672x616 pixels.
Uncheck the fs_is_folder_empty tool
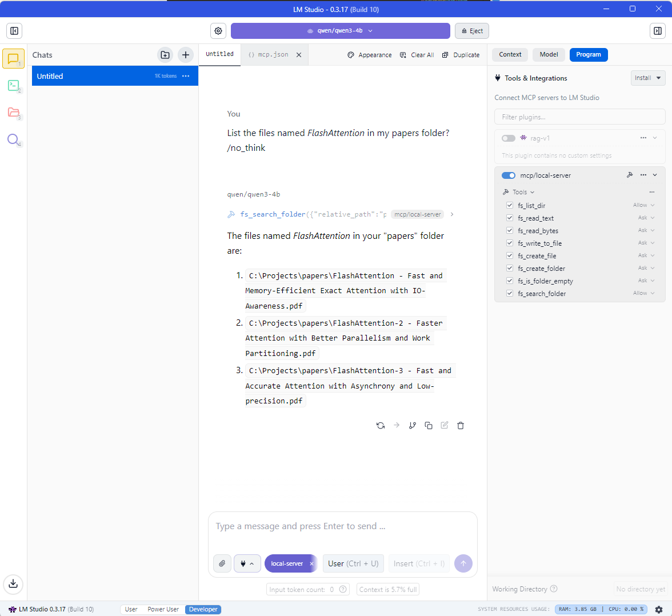click(x=510, y=281)
